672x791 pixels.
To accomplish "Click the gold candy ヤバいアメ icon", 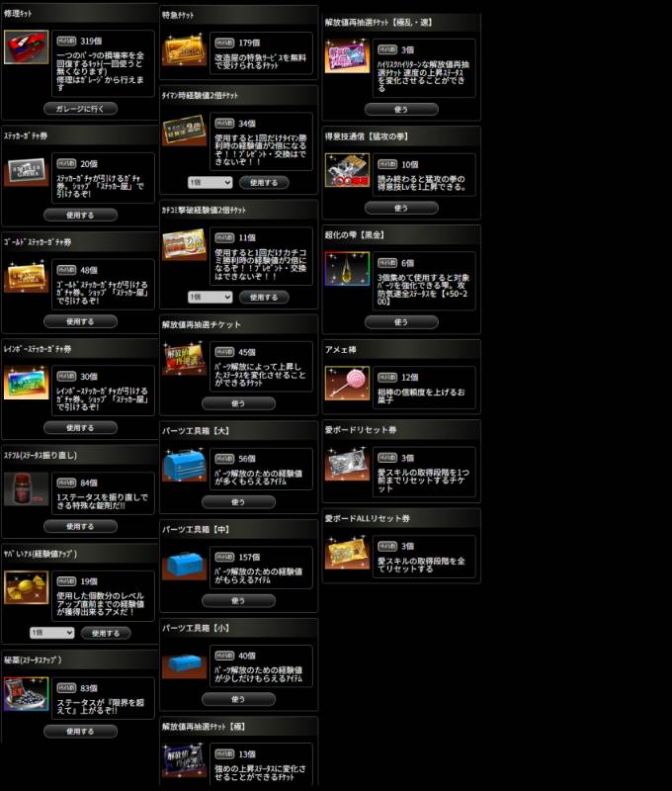I will pyautogui.click(x=27, y=587).
